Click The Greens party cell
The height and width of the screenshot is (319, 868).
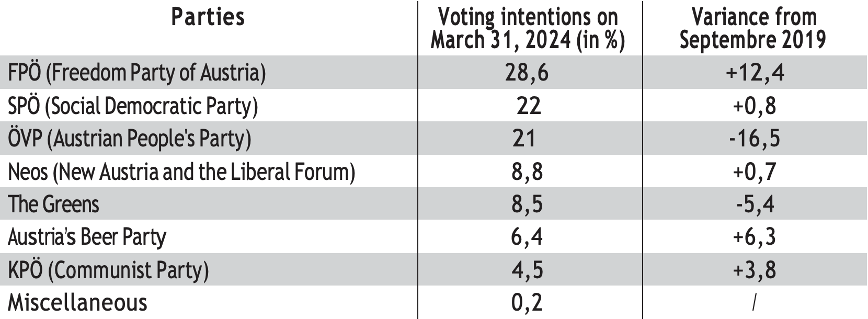pos(53,204)
